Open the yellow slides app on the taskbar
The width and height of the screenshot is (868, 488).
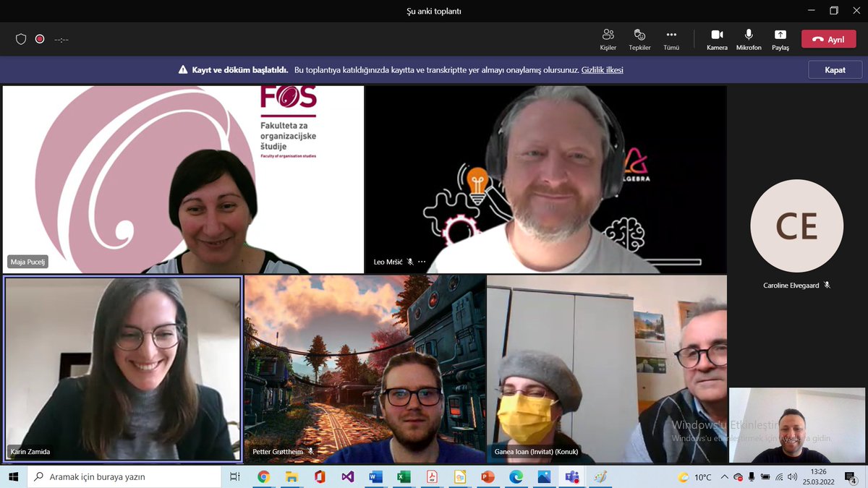[460, 477]
